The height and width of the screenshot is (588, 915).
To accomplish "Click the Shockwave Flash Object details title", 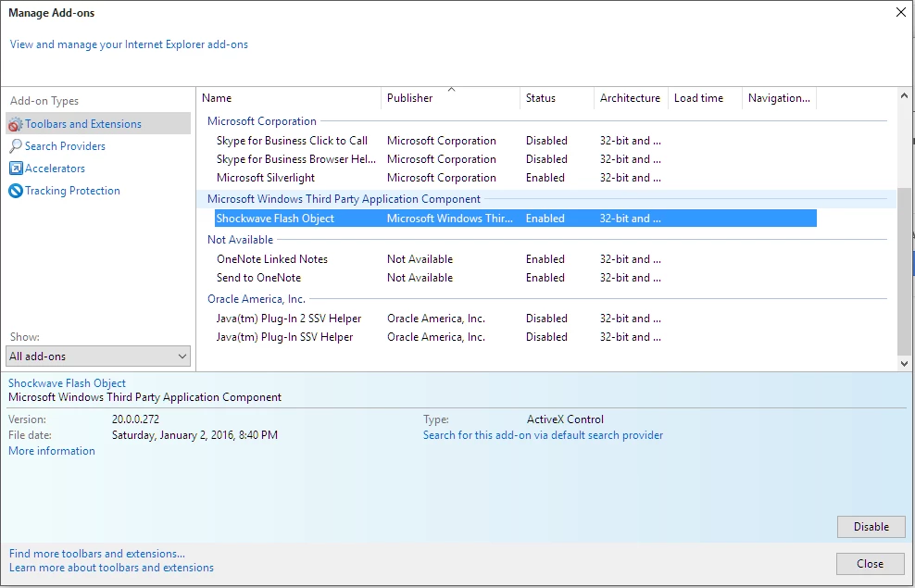I will [67, 383].
